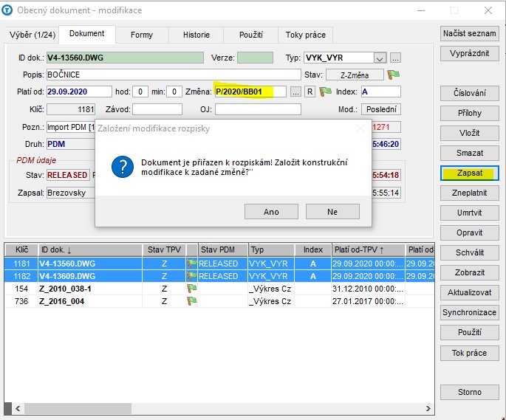Viewport: 506px width, 420px height.
Task: Click the horizontal scrollbar right arrow
Action: pos(428,408)
